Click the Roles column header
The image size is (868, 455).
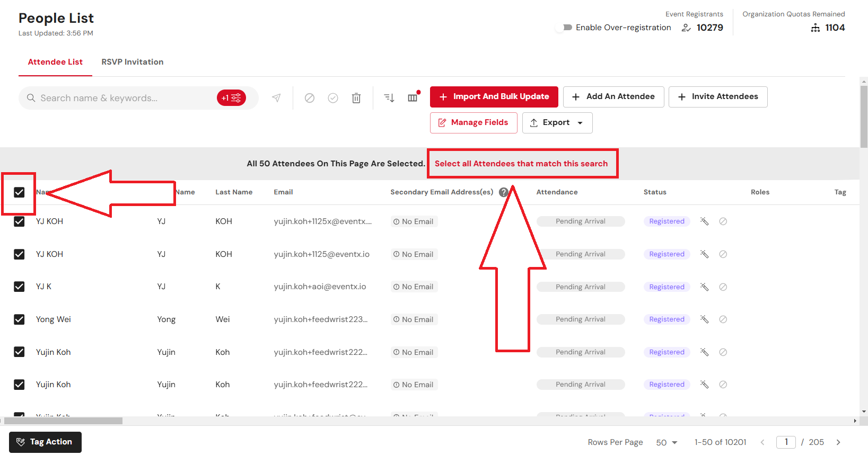[x=760, y=192]
